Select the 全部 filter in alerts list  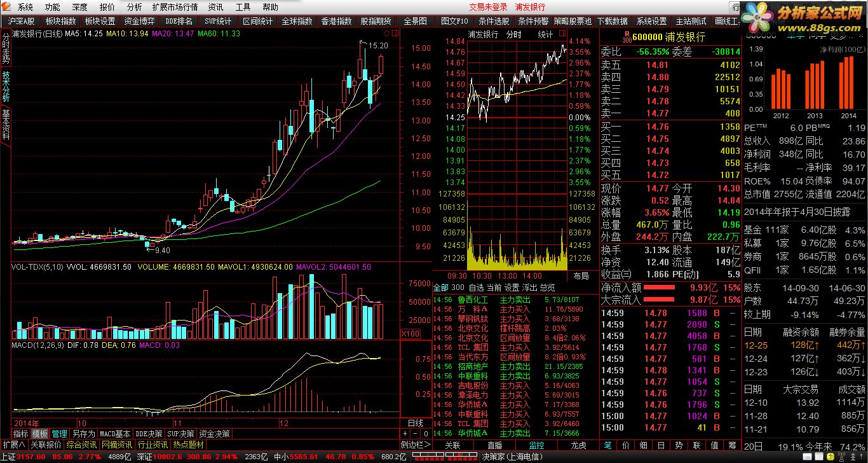point(440,287)
